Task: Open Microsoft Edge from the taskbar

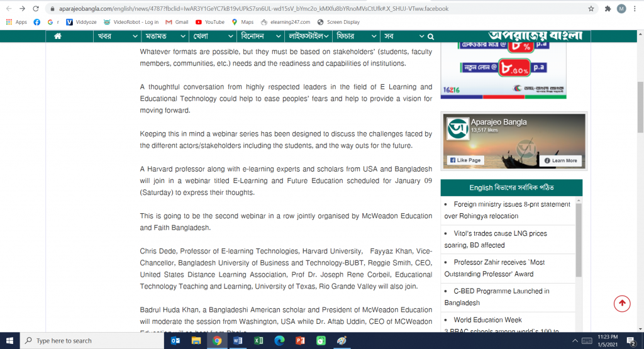Action: pyautogui.click(x=279, y=341)
